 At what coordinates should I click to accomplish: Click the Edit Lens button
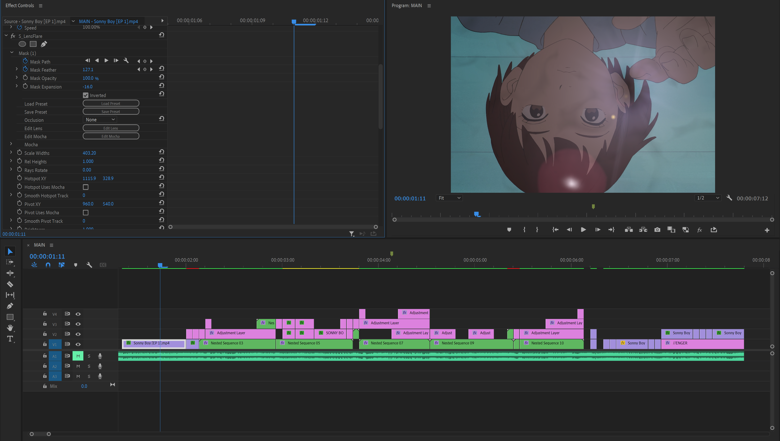click(110, 128)
